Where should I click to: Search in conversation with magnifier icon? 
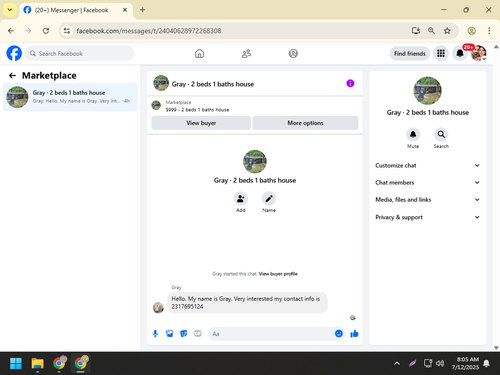point(441,134)
